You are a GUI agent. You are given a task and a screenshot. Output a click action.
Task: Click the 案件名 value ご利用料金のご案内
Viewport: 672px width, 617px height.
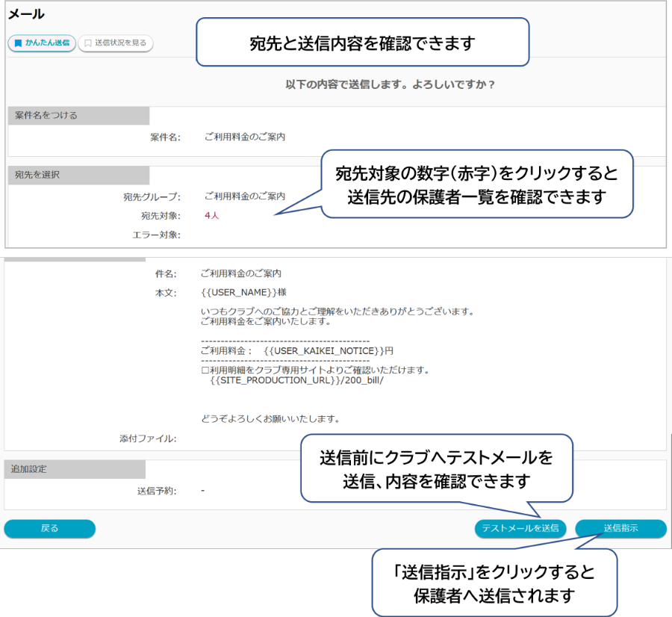coord(244,137)
